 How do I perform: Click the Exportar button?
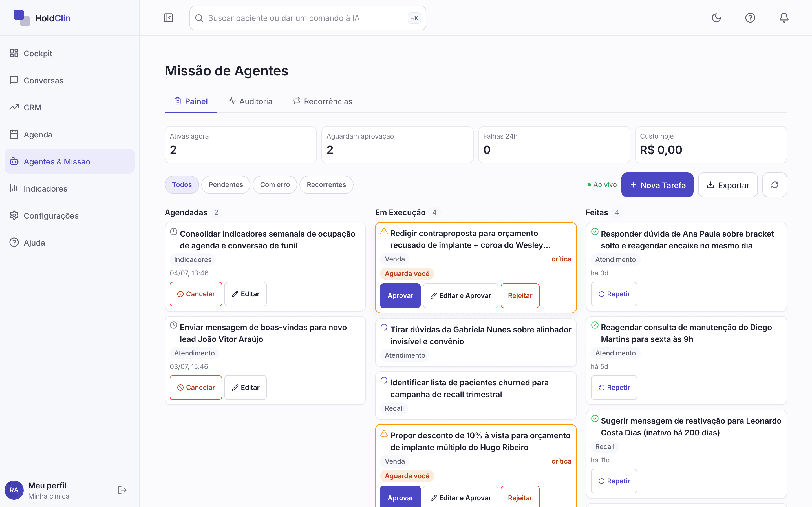[728, 185]
